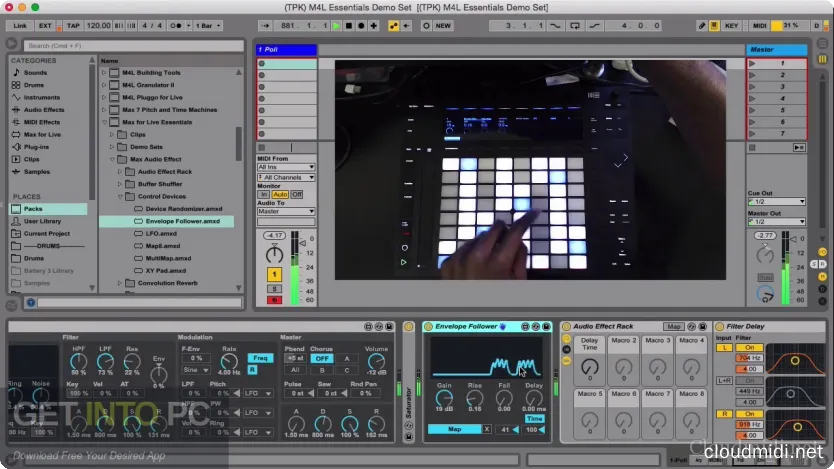Switch Monitor to Off
This screenshot has width=834, height=469.
(296, 194)
